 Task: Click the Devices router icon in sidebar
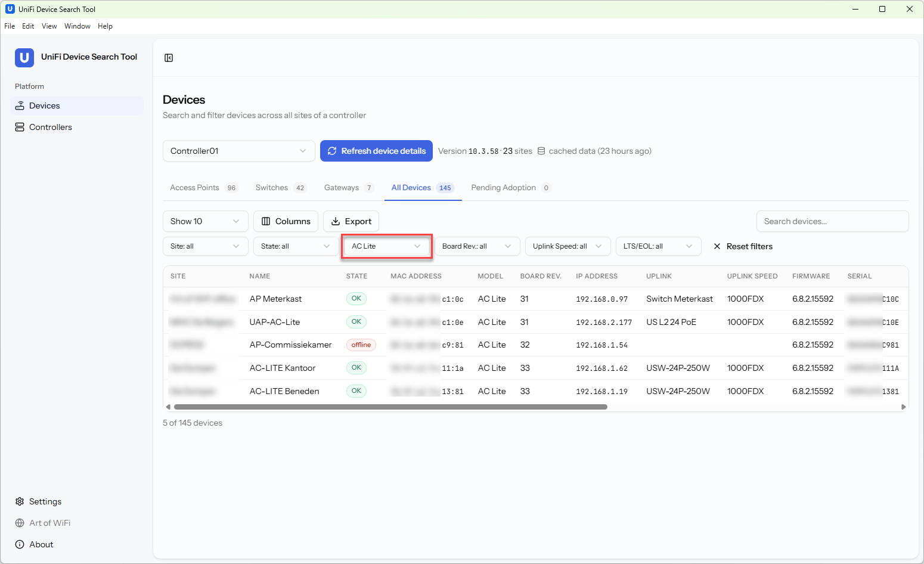click(x=20, y=106)
